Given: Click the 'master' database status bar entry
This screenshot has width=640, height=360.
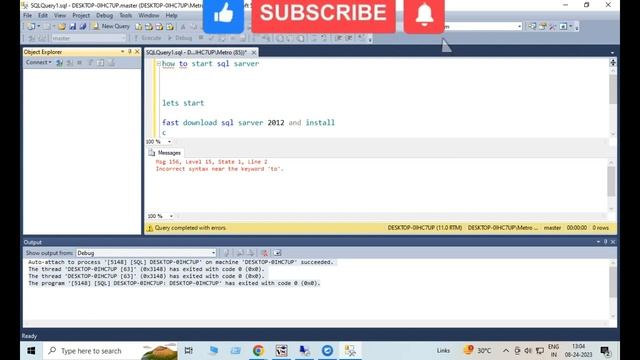Looking at the screenshot, I should 552,228.
